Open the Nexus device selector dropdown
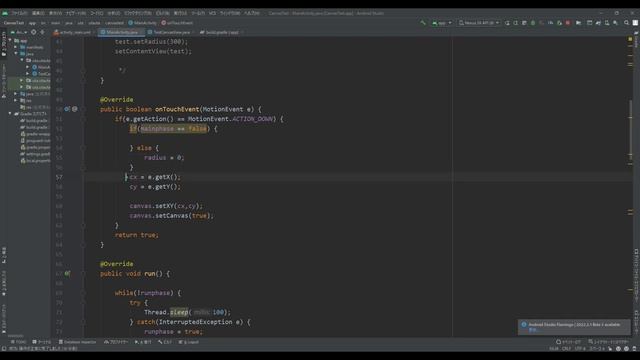Screen dimensions: 640x360 pos(479,23)
